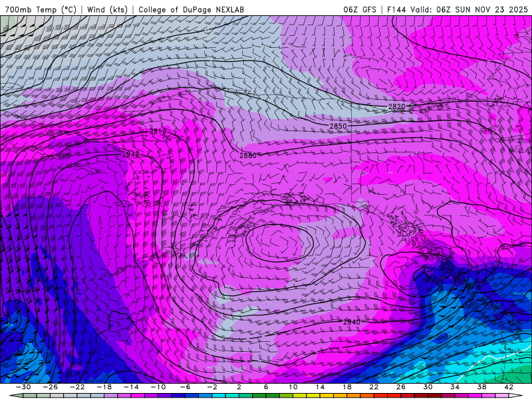Select the "06Z GFS" model run label
The width and height of the screenshot is (532, 399).
coord(360,9)
